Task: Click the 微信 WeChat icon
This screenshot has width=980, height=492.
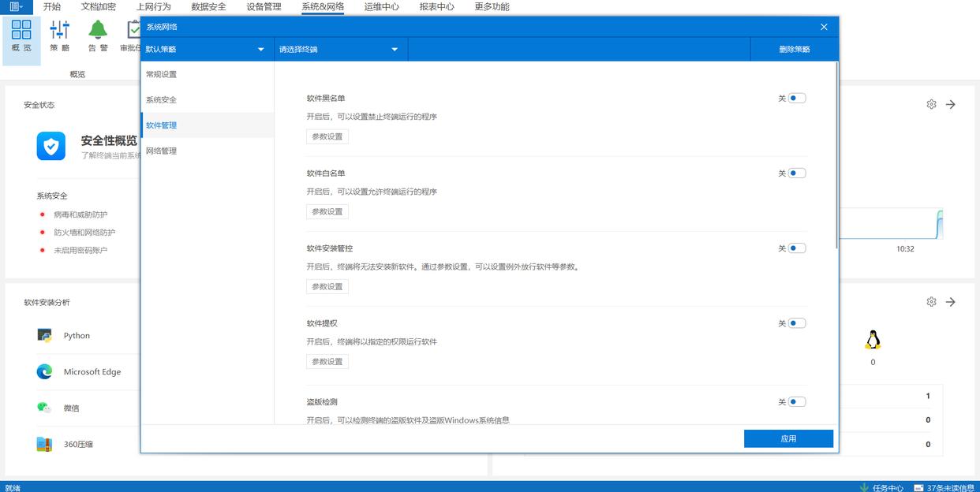Action: (44, 408)
